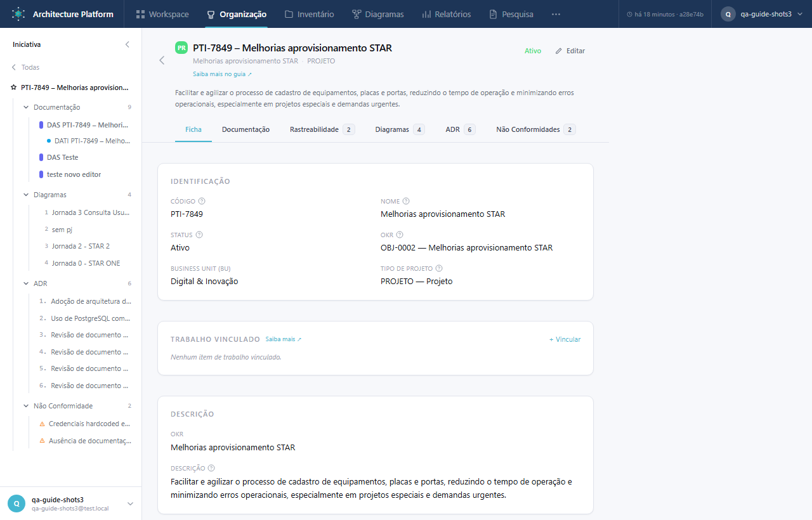Open the Relatórios menu
This screenshot has height=520, width=812.
[x=446, y=14]
